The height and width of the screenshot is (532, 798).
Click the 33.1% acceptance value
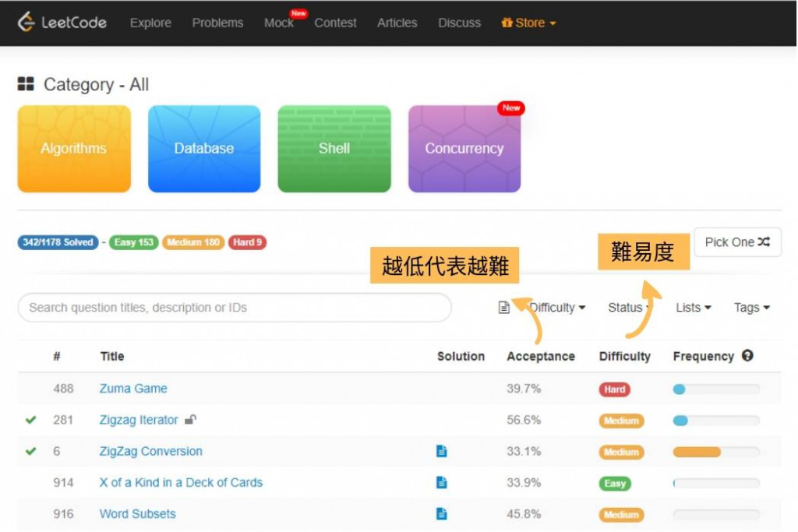coord(524,451)
